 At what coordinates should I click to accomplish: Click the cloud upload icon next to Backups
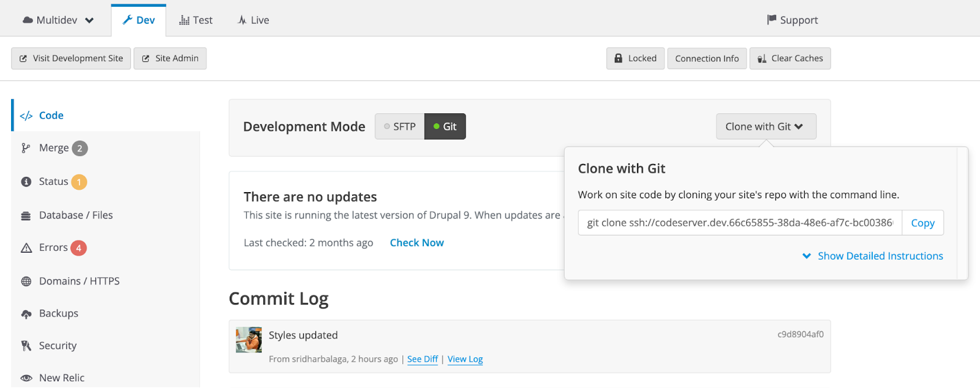pos(26,314)
